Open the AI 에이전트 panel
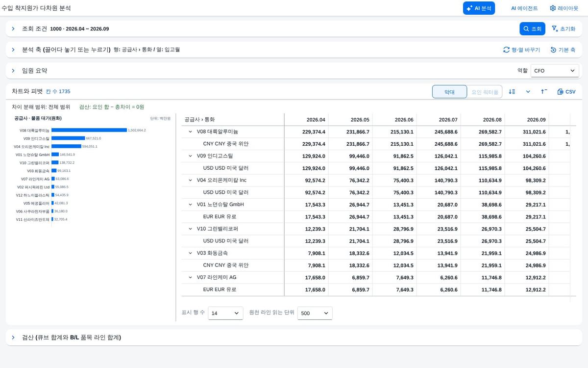Viewport: 588px width, 368px height. pyautogui.click(x=524, y=8)
